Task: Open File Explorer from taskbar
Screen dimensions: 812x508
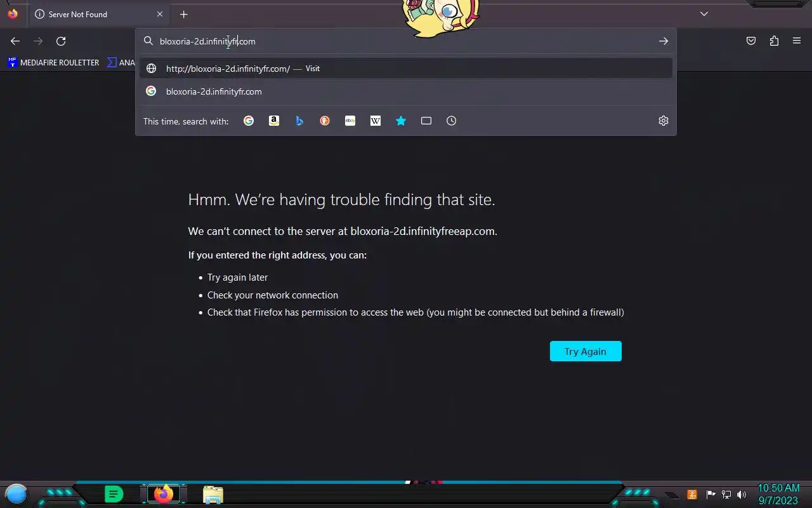Action: (x=213, y=495)
